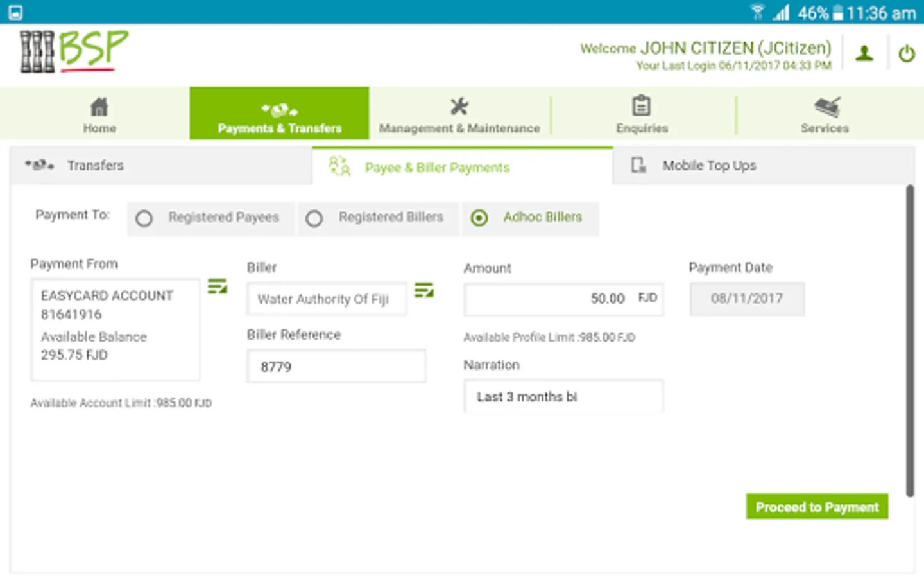Viewport: 924px width, 578px height.
Task: Click the Proceed to Payment button
Action: (817, 507)
